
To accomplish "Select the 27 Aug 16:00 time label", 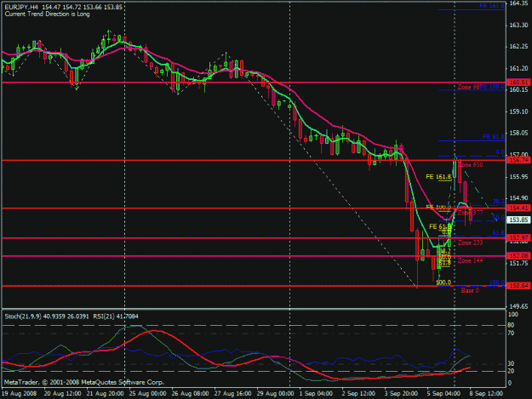I will click(x=232, y=394).
